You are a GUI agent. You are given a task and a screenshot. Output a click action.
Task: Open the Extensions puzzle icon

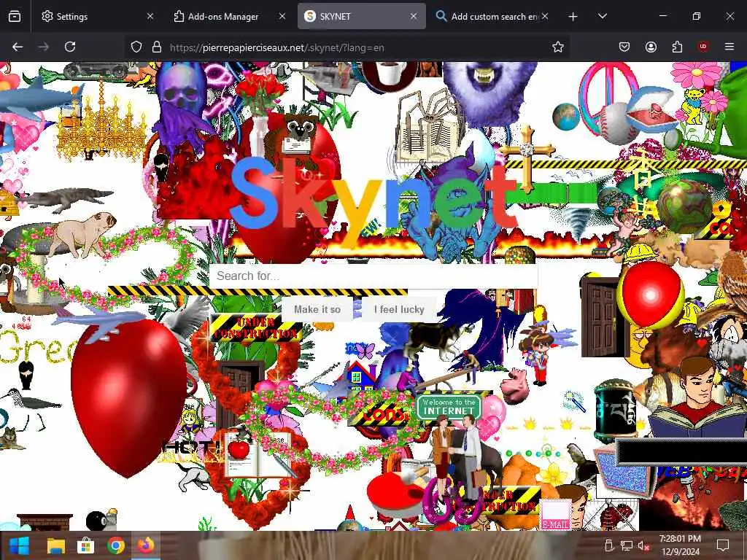[677, 47]
